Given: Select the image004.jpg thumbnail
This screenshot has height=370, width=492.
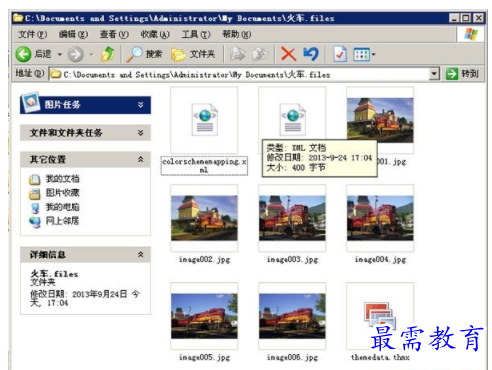Looking at the screenshot, I should click(x=380, y=218).
